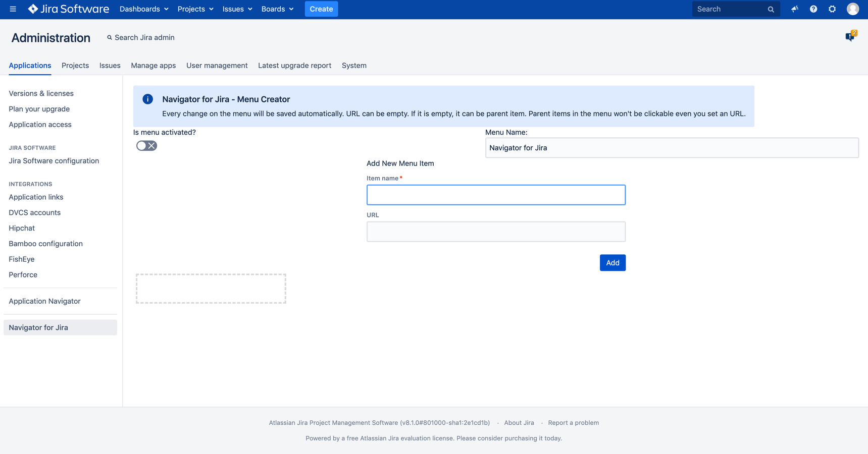
Task: Click Search Jira admin
Action: pos(141,37)
